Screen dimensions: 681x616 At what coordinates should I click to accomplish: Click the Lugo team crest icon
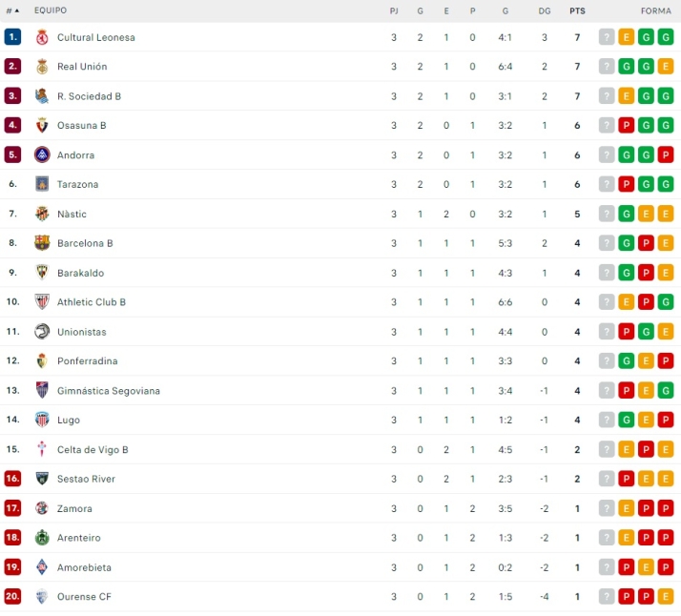click(42, 420)
